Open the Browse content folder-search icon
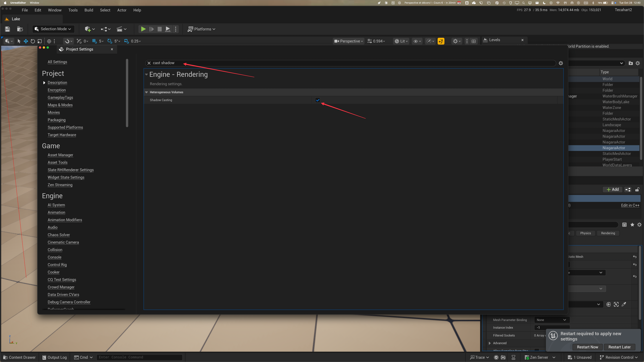Image resolution: width=644 pixels, height=362 pixels. [20, 29]
